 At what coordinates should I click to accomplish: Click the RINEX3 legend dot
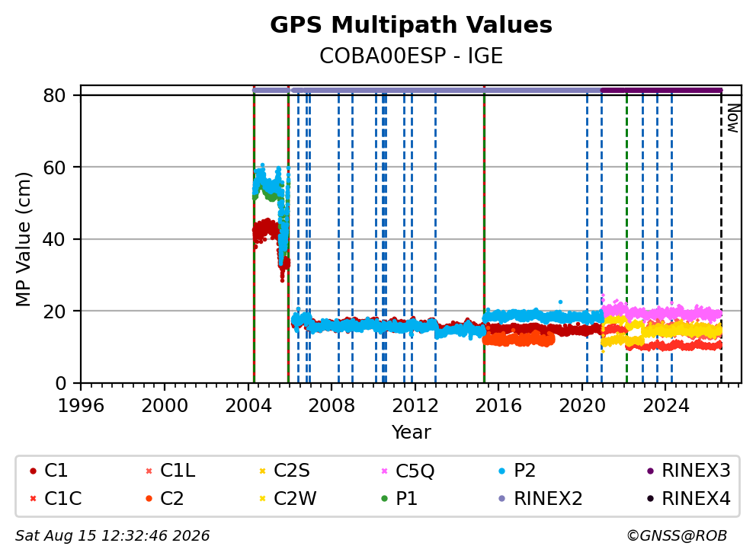pyautogui.click(x=650, y=471)
